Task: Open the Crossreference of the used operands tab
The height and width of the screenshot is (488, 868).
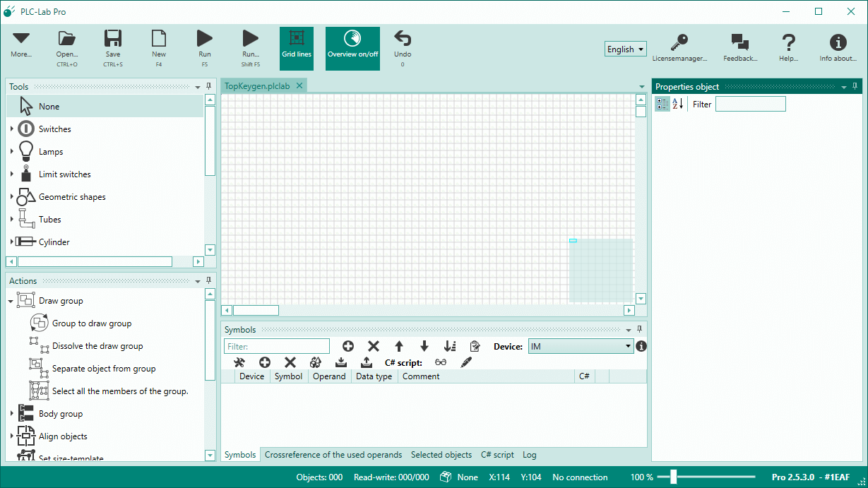Action: click(x=333, y=455)
